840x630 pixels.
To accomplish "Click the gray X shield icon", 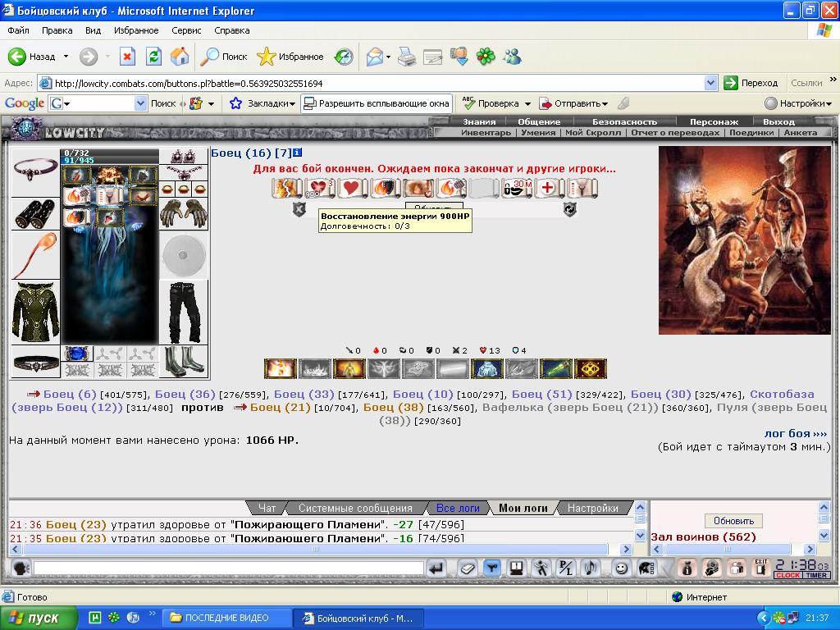I will coord(299,209).
